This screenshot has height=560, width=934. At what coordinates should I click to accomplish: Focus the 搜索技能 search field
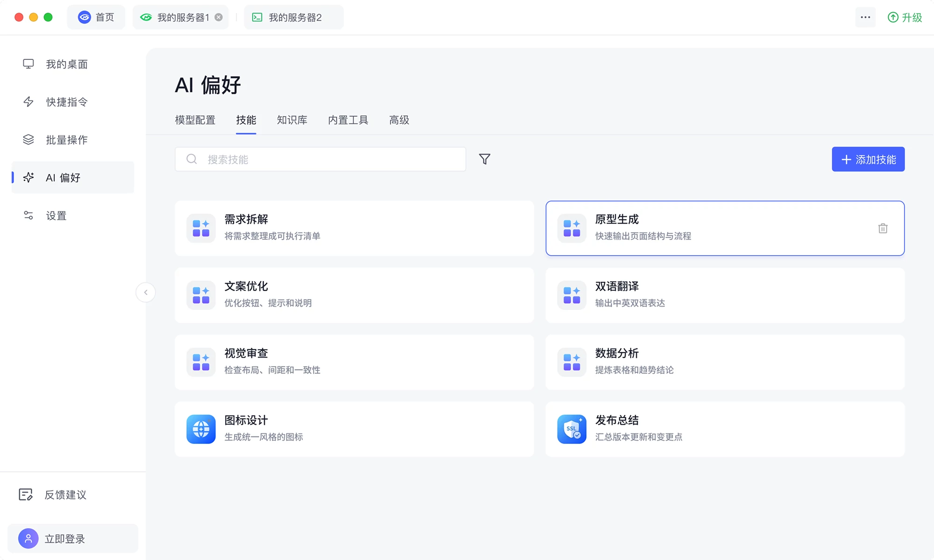(x=320, y=159)
